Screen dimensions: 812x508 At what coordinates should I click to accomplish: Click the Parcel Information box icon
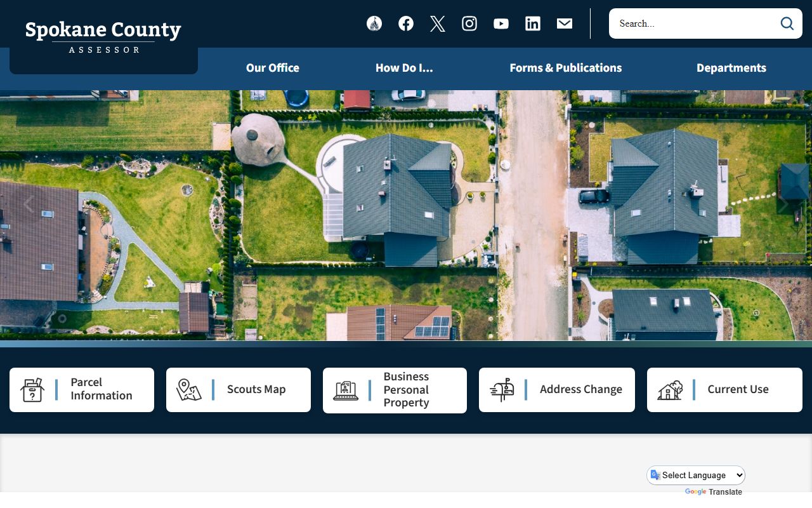coord(32,390)
